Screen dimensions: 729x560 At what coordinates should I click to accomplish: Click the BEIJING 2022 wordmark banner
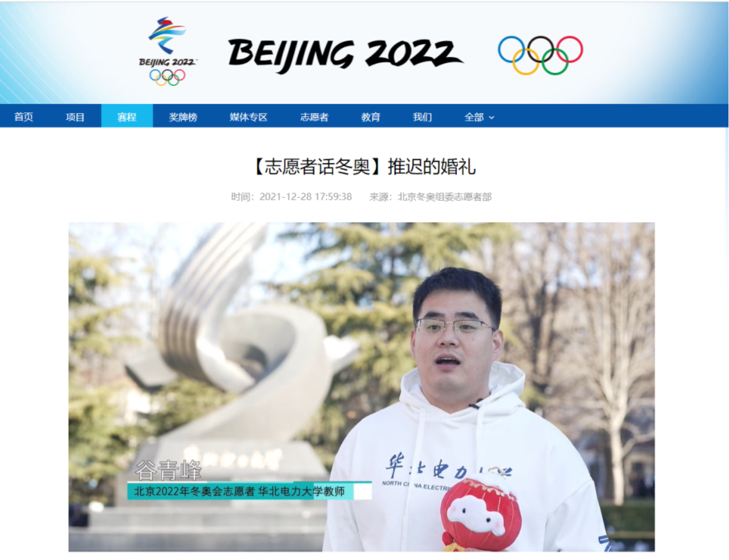345,55
